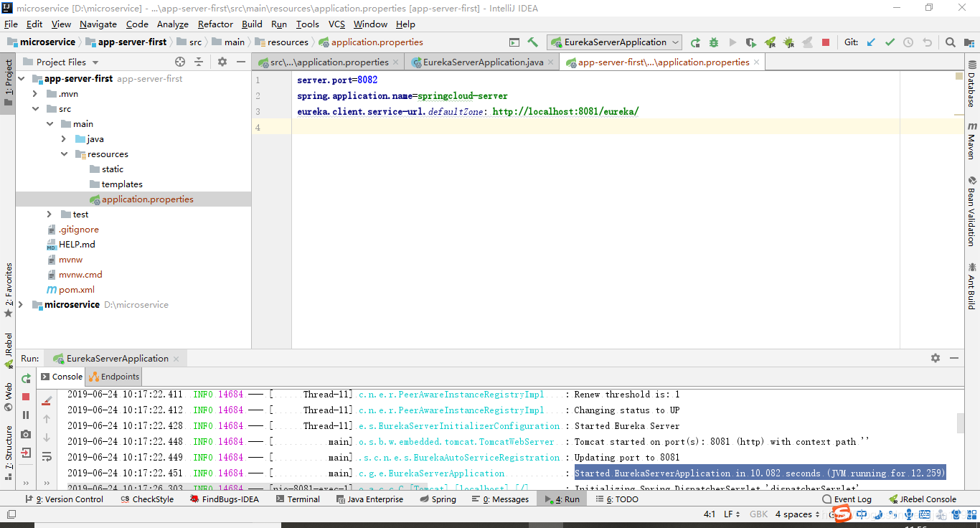Screen dimensions: 980x528
Task: Open the Event Log
Action: click(846, 499)
